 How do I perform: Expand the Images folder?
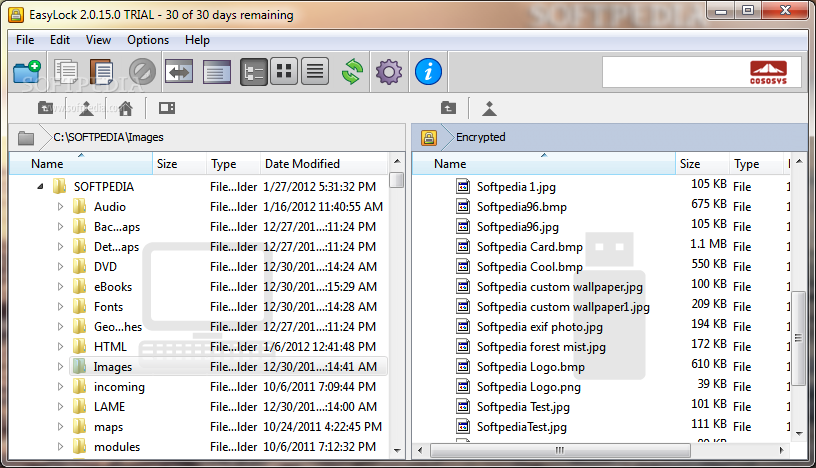(60, 366)
